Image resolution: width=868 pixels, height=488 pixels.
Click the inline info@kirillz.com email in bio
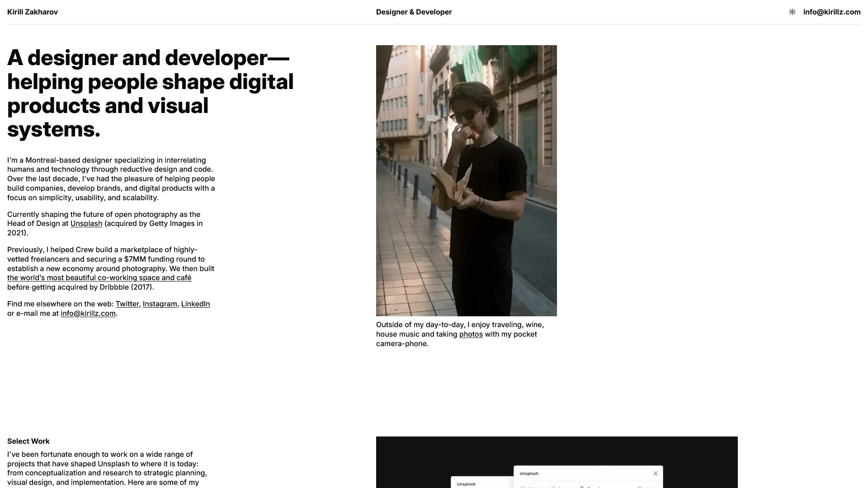88,314
